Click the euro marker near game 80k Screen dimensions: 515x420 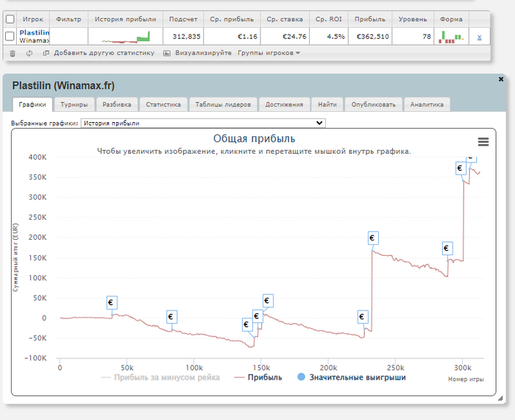(171, 316)
